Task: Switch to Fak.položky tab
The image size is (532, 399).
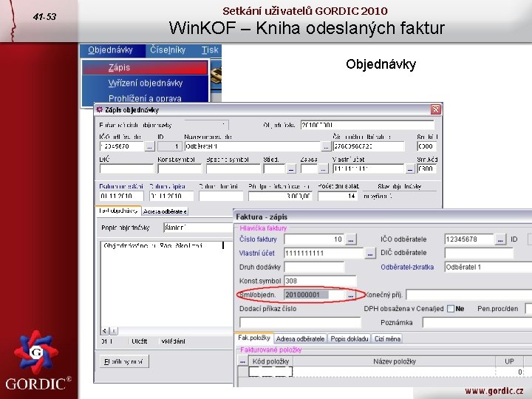Action: coord(253,338)
